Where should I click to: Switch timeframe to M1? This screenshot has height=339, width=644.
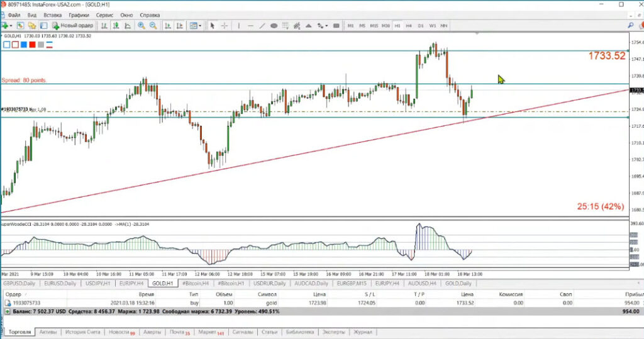(x=350, y=26)
